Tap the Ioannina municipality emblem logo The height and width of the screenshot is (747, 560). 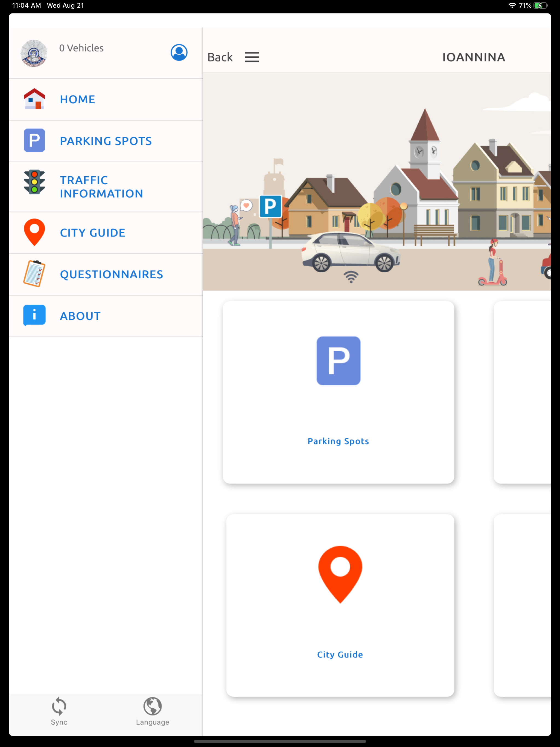click(34, 53)
